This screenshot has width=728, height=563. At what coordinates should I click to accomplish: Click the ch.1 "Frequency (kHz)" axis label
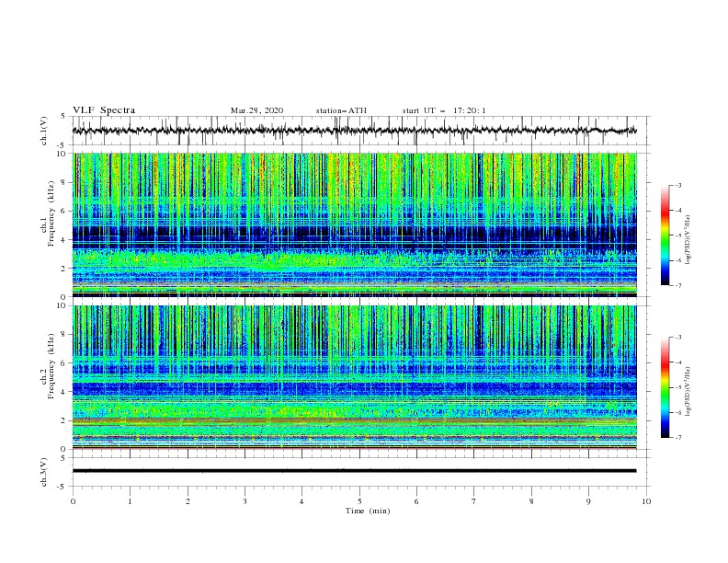(x=51, y=213)
